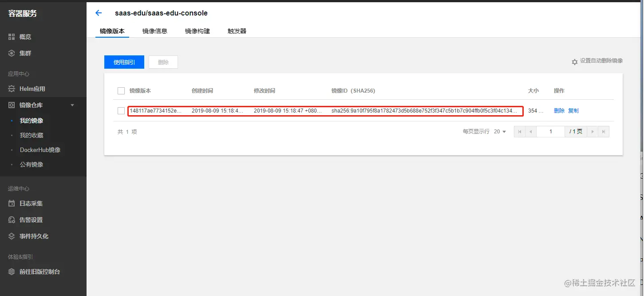This screenshot has width=644, height=296.
Task: Tick the checkbox for image 148117ae7734152e
Action: click(x=121, y=111)
